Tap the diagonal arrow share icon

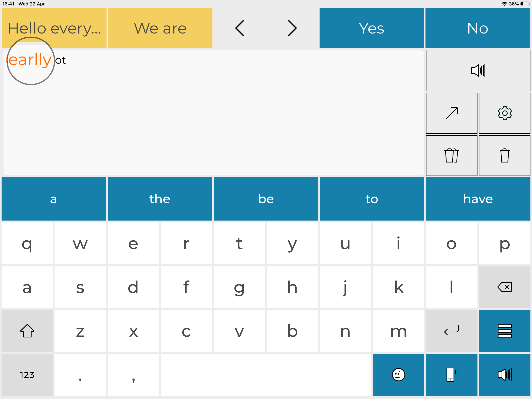(451, 113)
